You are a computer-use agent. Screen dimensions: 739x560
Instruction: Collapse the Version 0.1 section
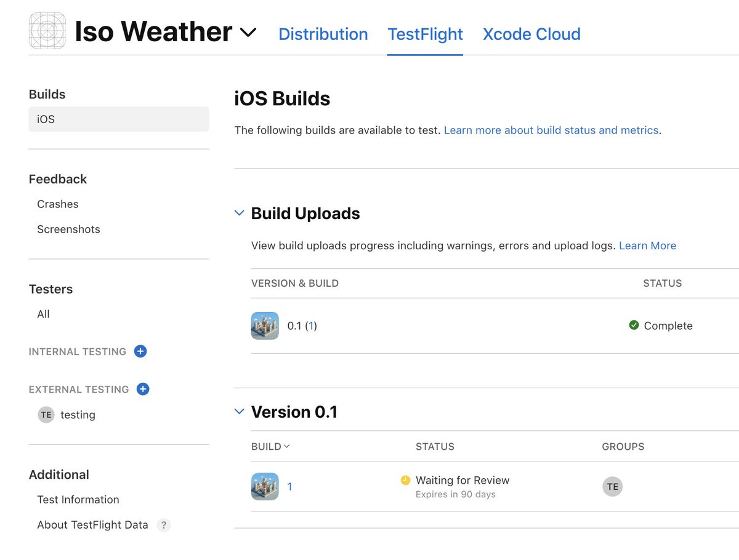239,411
